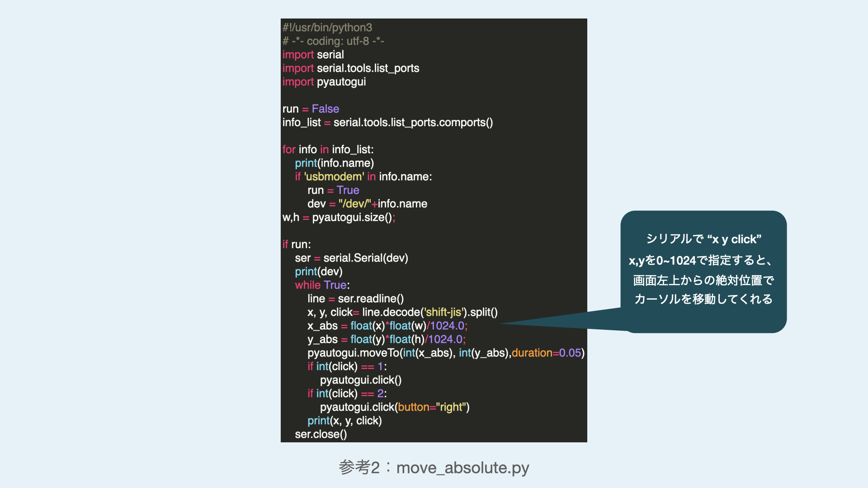Click the 'import pyautogui' line
Viewport: 868px width, 488px height.
[x=324, y=82]
